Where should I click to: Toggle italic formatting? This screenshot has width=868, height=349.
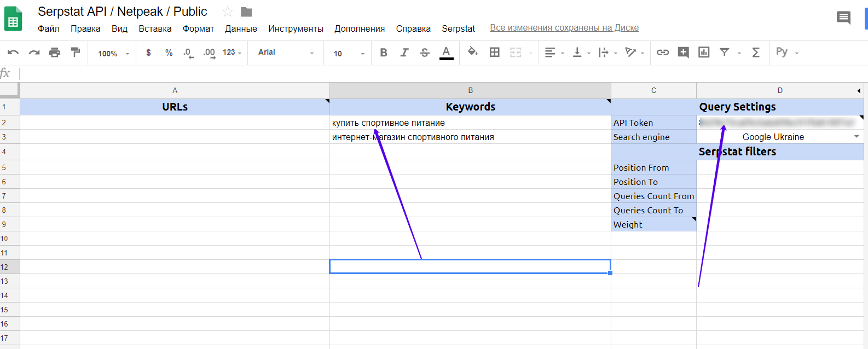tap(404, 53)
